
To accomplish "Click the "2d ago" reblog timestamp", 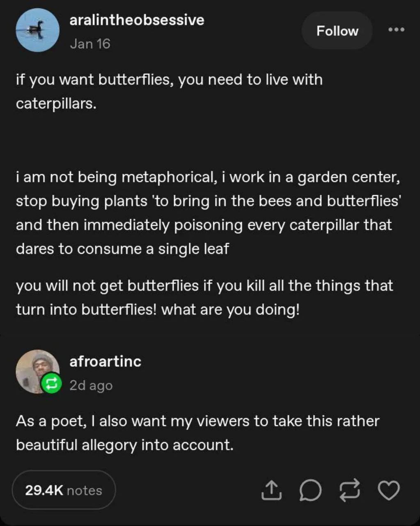I will pyautogui.click(x=91, y=385).
